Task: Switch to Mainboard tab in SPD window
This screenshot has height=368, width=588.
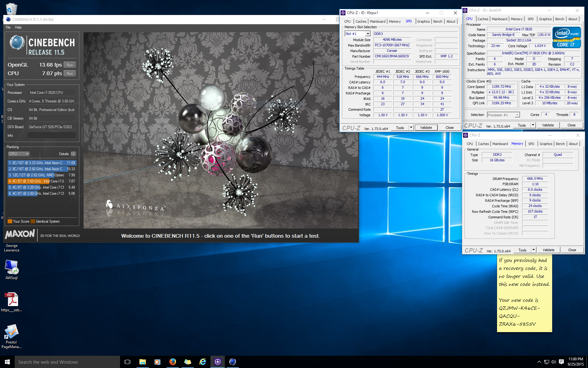Action: [378, 21]
